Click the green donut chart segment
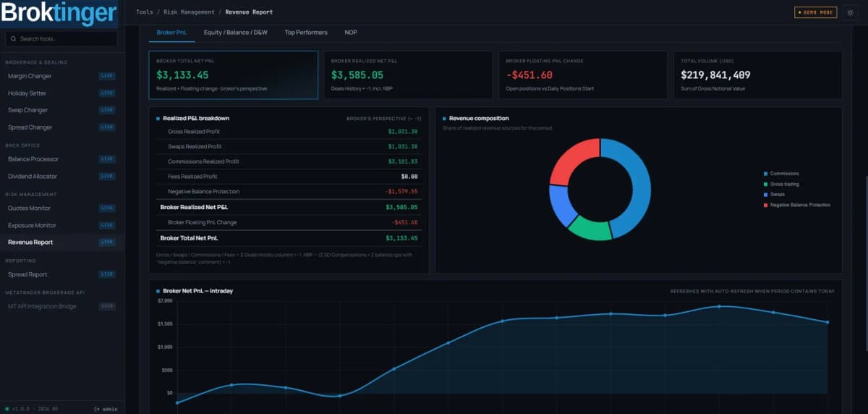 591,228
